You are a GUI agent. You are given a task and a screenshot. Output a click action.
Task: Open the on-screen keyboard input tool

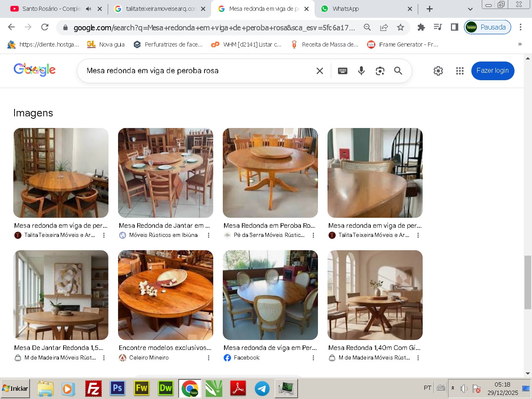[x=342, y=71]
